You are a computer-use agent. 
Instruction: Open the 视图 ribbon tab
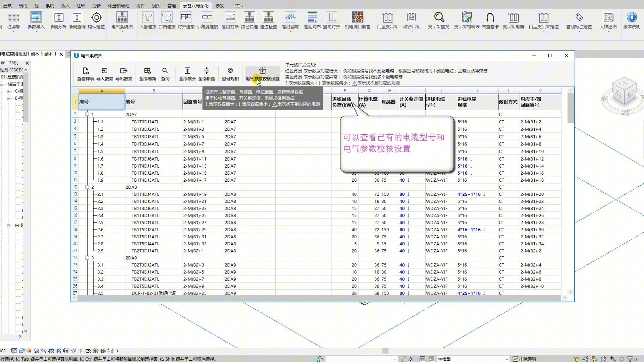pyautogui.click(x=156, y=6)
